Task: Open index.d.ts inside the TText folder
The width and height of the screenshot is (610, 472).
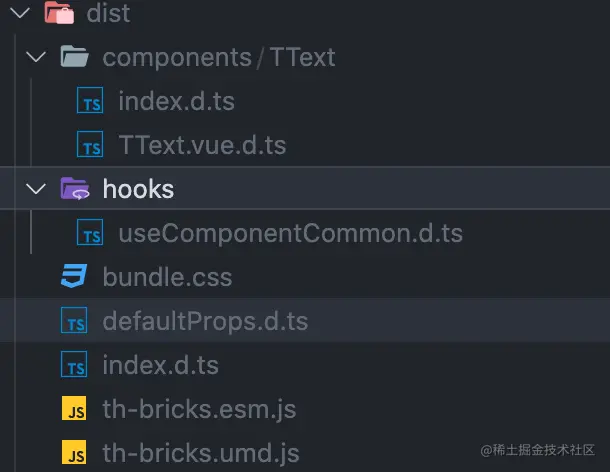Action: coord(176,101)
